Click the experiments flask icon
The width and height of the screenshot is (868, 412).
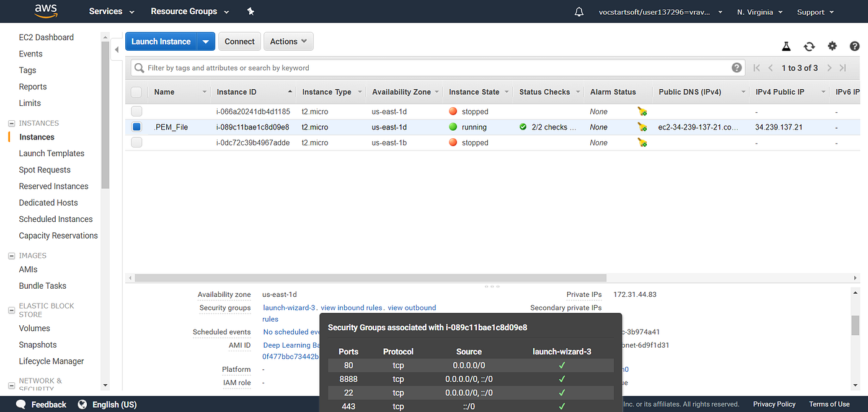[786, 46]
